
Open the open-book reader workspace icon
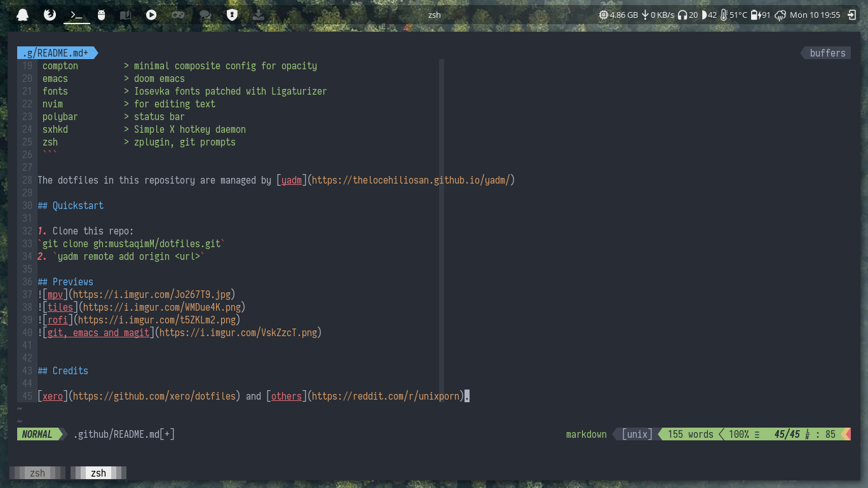click(125, 15)
